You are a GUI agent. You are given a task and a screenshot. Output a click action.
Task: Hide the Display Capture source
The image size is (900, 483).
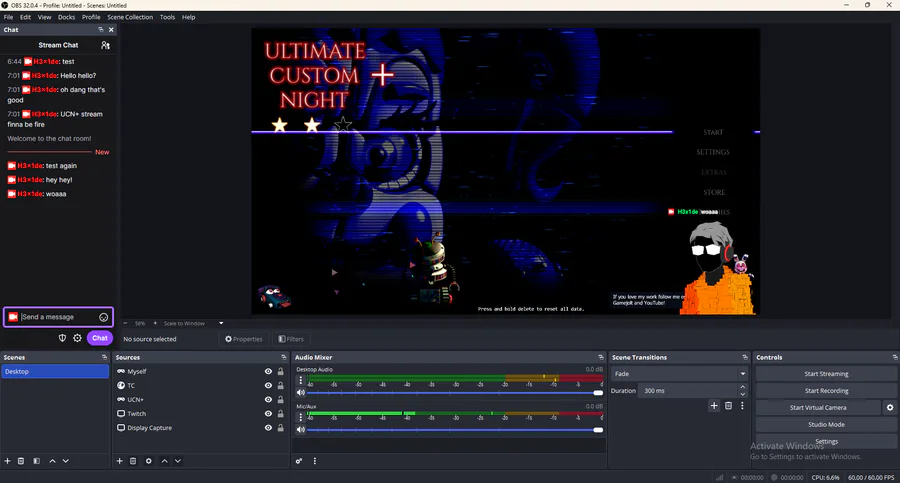coord(268,428)
